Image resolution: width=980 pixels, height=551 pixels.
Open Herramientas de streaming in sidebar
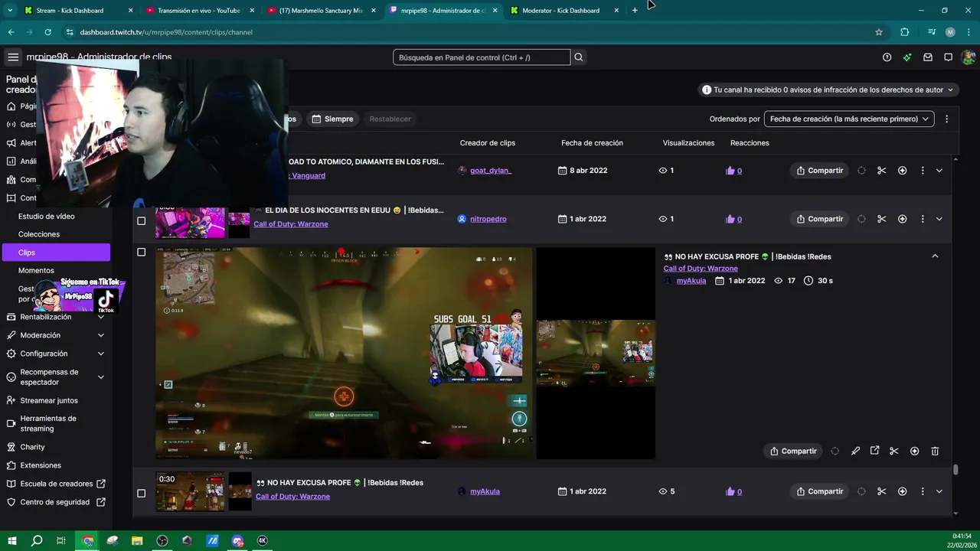[48, 423]
